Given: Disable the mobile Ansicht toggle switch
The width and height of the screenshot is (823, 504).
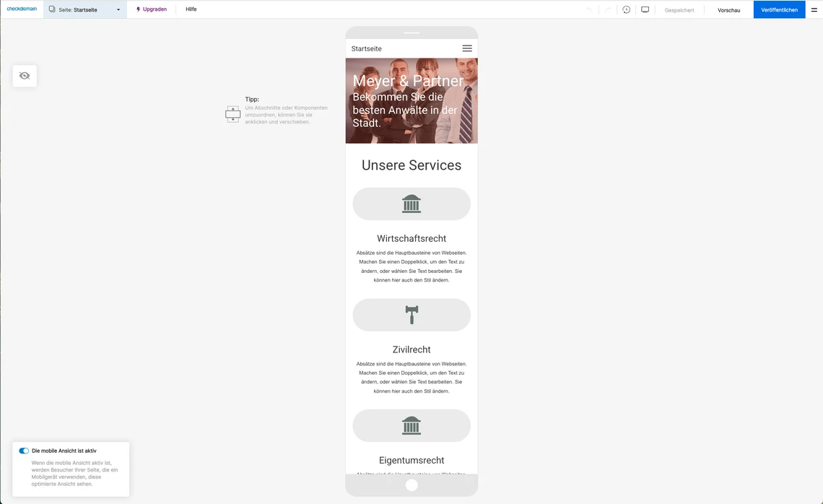Looking at the screenshot, I should point(24,451).
